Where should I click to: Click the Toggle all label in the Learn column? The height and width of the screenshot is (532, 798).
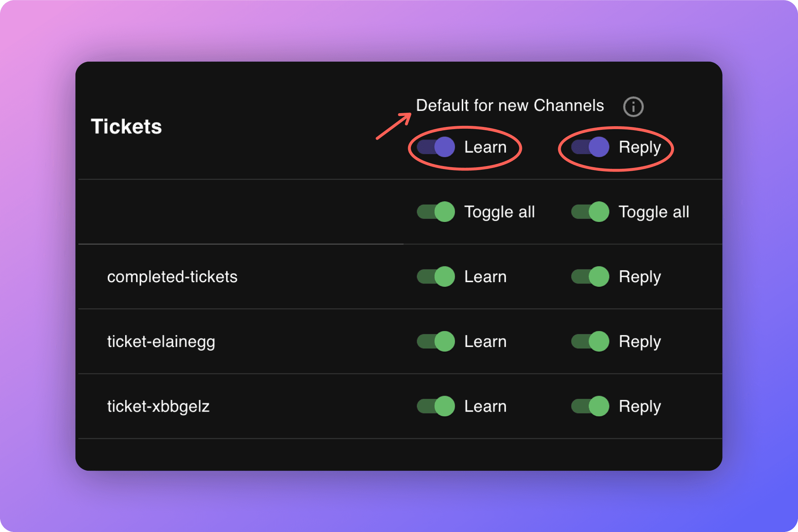(x=499, y=212)
